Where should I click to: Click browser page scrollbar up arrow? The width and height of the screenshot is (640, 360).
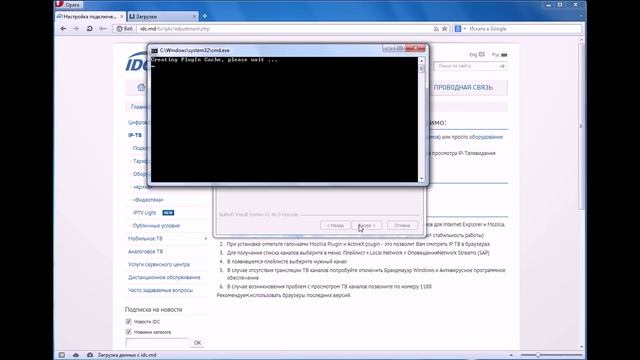coord(582,40)
